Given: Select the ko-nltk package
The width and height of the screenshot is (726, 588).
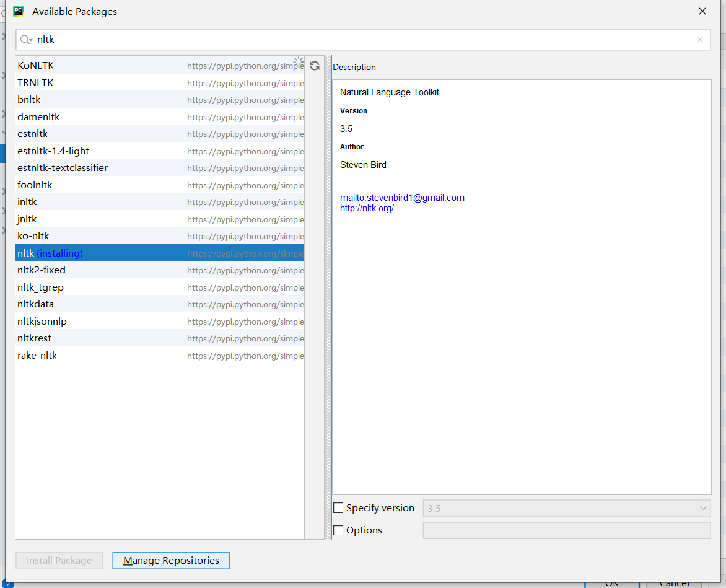Looking at the screenshot, I should pyautogui.click(x=160, y=236).
